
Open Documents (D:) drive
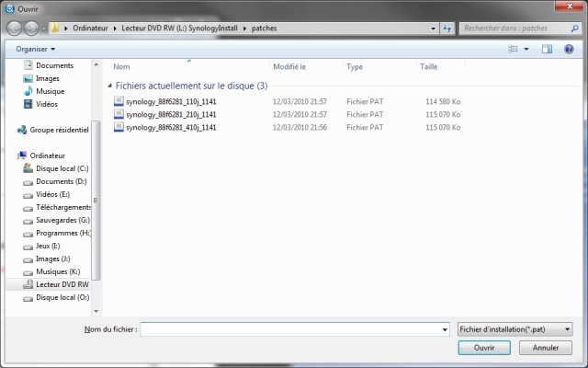(x=62, y=181)
